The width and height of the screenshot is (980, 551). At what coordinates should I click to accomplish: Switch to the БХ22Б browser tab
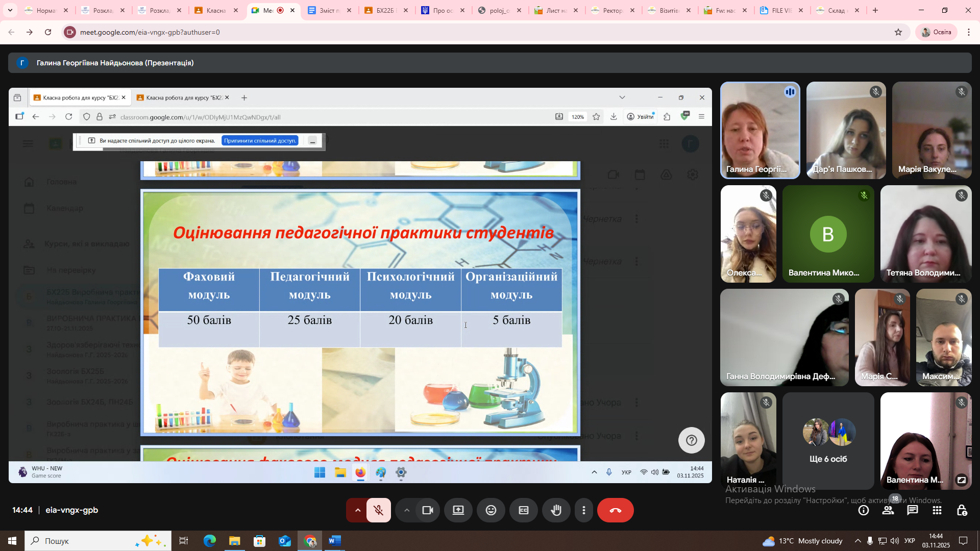384,10
